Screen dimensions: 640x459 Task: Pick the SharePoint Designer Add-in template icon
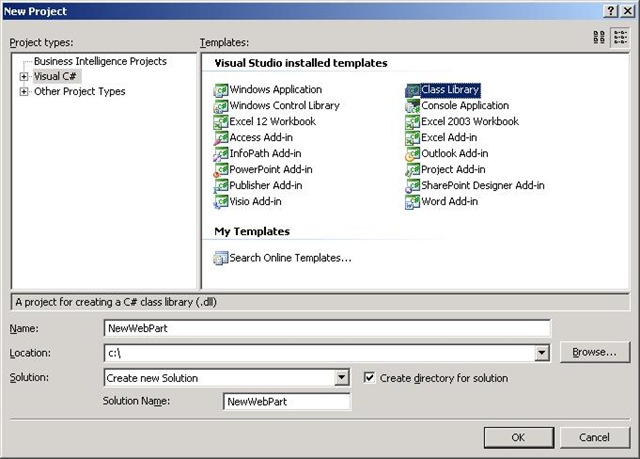[x=413, y=186]
